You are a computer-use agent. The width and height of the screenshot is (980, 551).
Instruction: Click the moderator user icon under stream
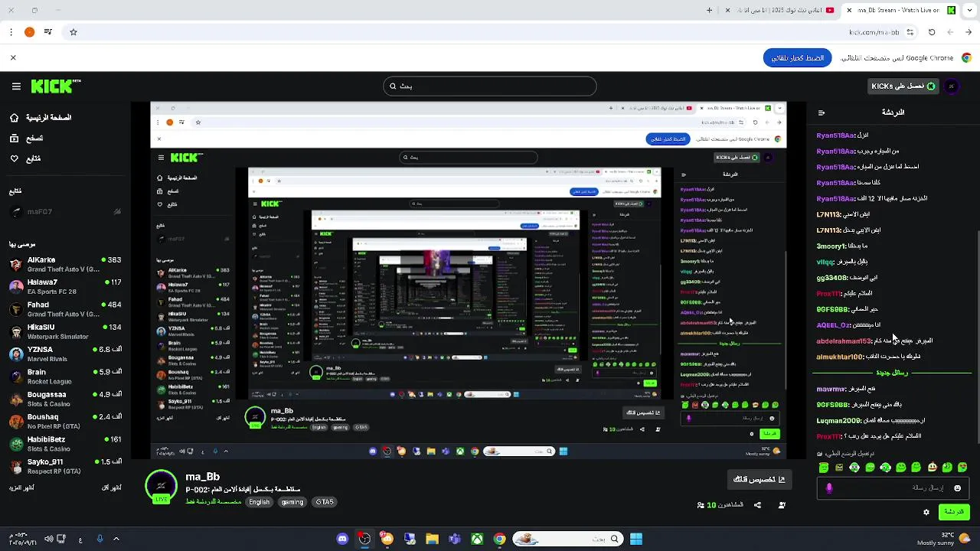(782, 505)
